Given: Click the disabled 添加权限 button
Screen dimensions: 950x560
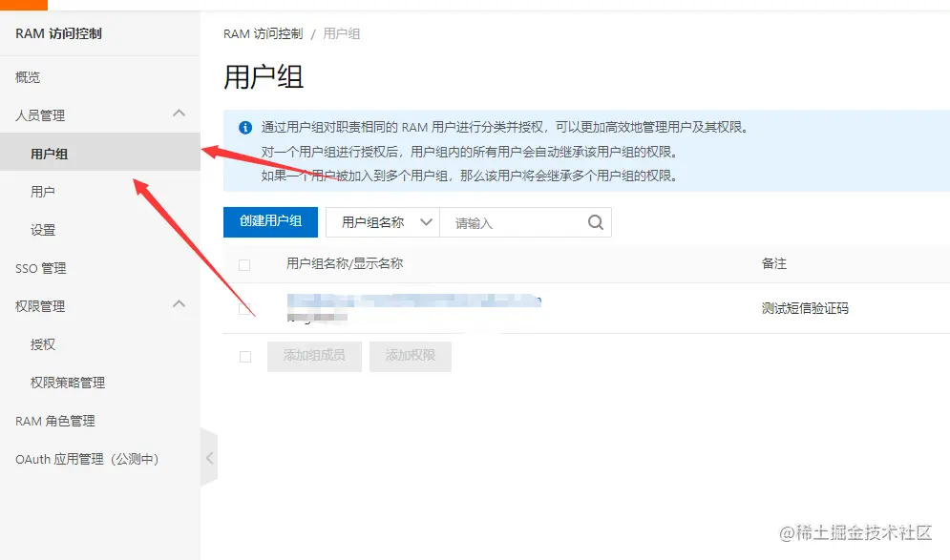Looking at the screenshot, I should click(411, 356).
